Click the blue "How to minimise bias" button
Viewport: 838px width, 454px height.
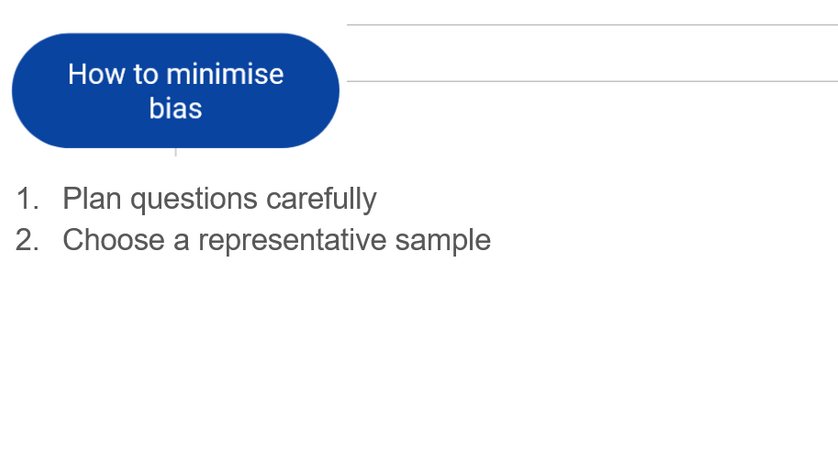pos(175,91)
